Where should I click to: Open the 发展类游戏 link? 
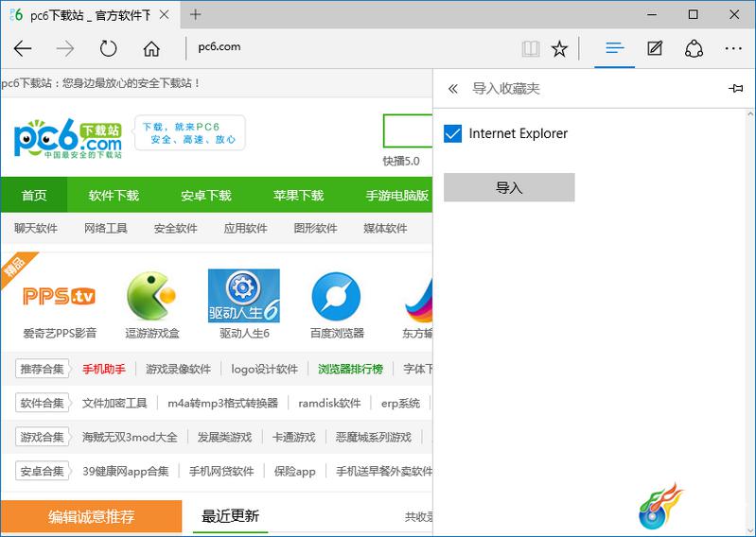click(224, 437)
